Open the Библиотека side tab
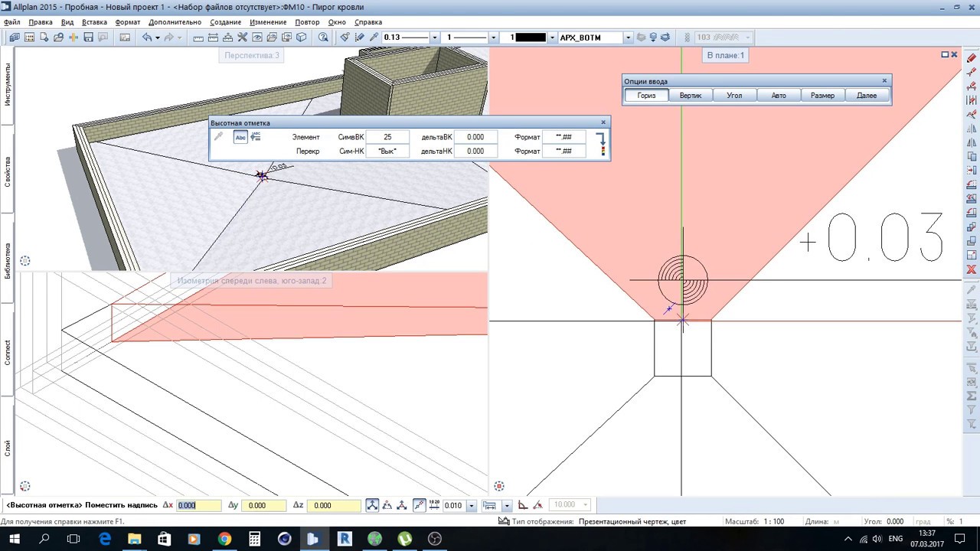The image size is (980, 551). point(8,260)
